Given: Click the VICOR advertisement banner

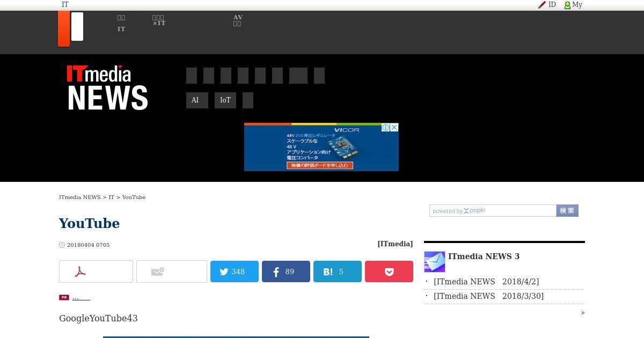Looking at the screenshot, I should click(321, 147).
